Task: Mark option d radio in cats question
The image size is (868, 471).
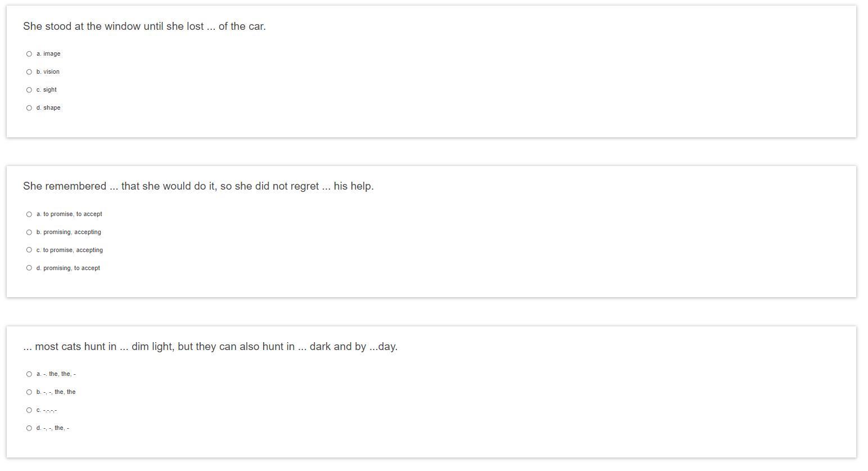Action: pos(29,428)
